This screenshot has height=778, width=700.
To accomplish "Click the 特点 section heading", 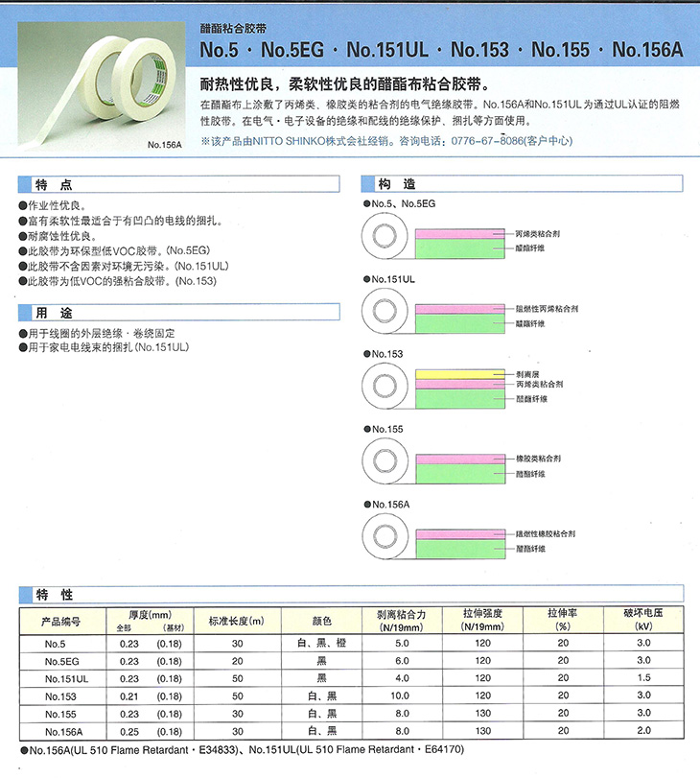I will pos(54,184).
